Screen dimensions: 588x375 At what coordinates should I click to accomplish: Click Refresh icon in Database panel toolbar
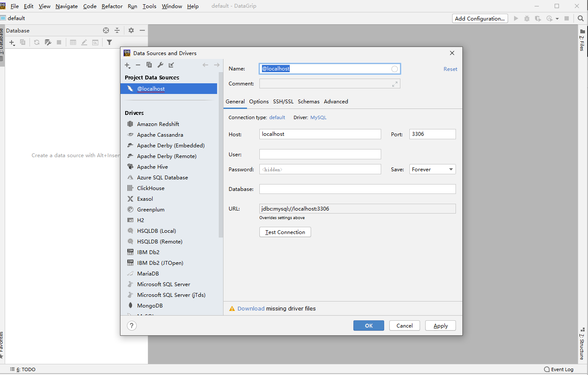(37, 42)
